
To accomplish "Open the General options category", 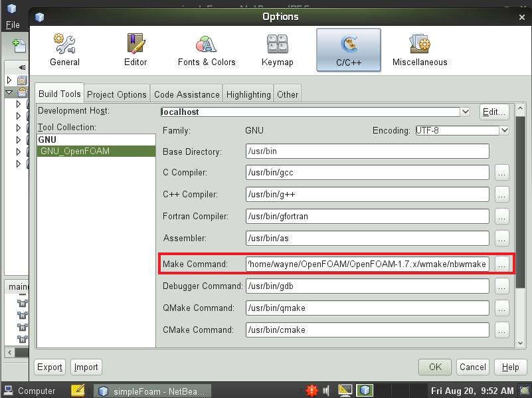I will (x=64, y=50).
